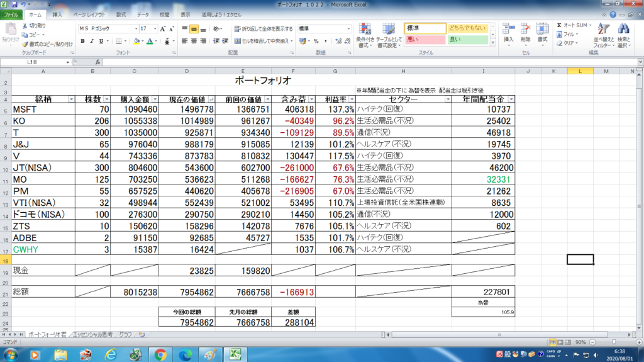
Task: Open the クリア clear menu
Action: coord(567,43)
